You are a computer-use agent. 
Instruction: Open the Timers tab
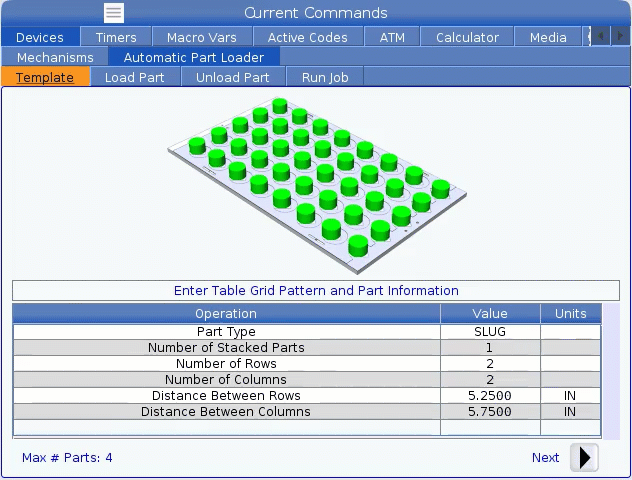[x=116, y=37]
